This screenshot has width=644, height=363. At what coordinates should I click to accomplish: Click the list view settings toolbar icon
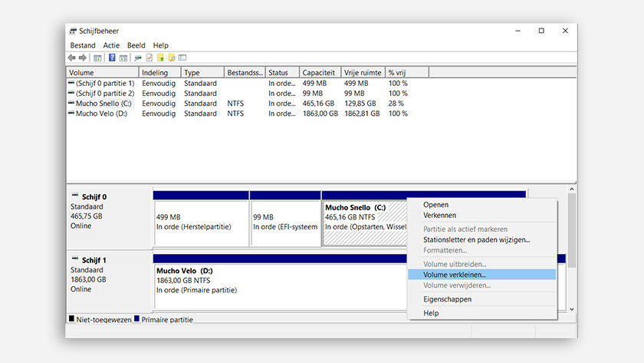coord(182,58)
